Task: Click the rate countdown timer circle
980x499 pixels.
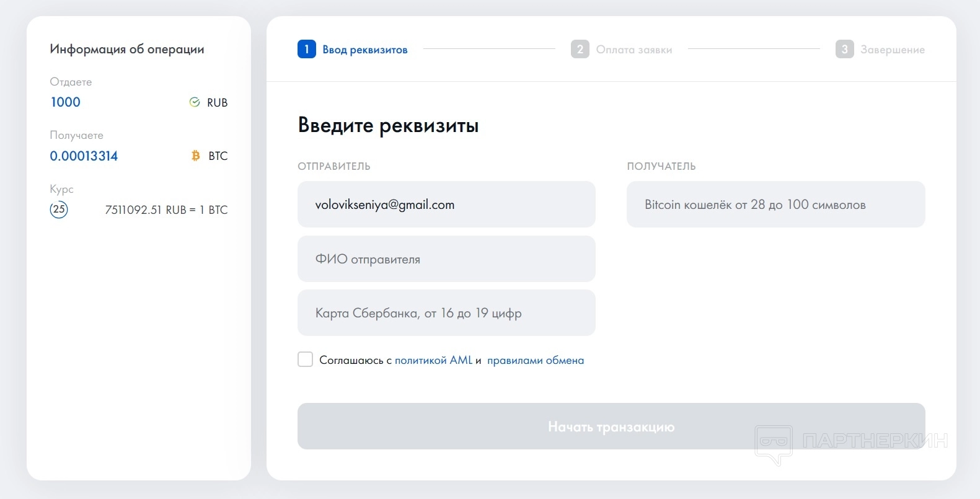Action: click(59, 210)
